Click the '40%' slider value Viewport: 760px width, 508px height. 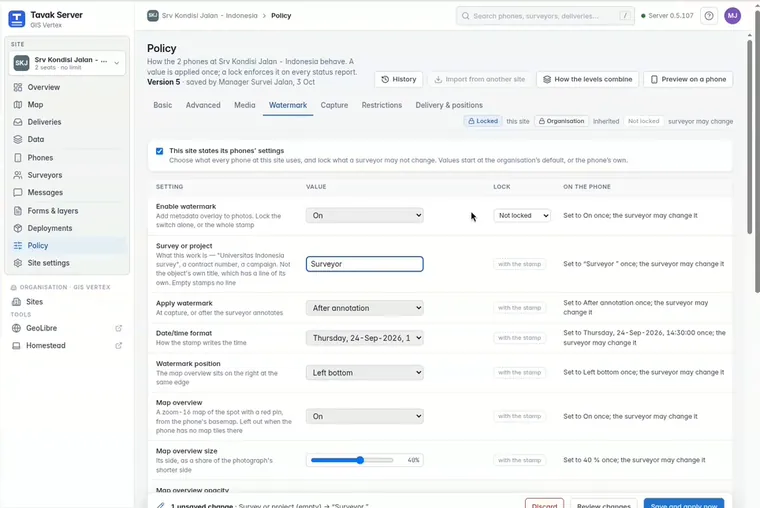[413, 460]
